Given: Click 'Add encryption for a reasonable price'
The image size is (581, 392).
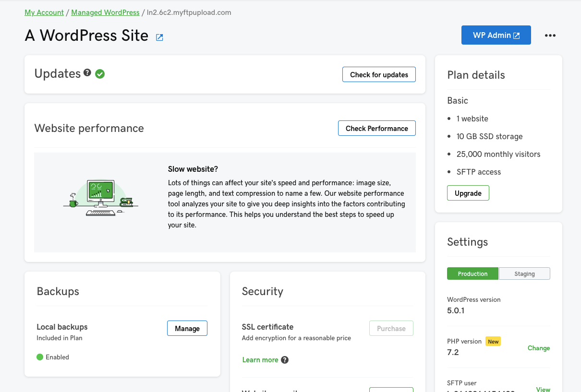Looking at the screenshot, I should [x=296, y=338].
